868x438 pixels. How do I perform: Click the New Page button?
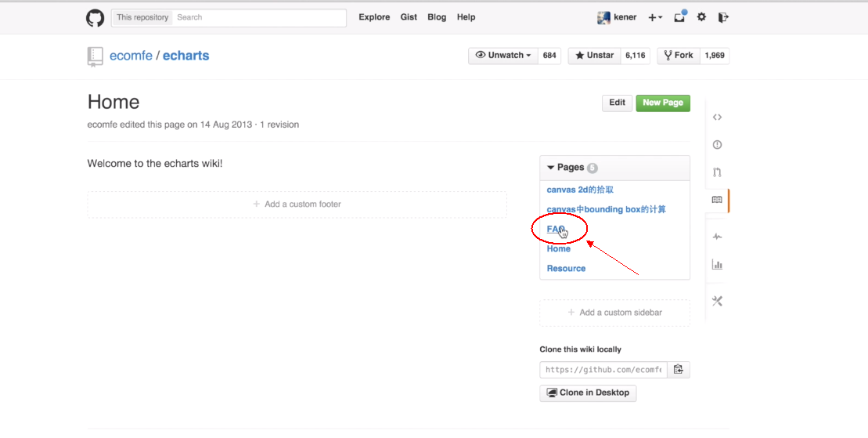663,103
